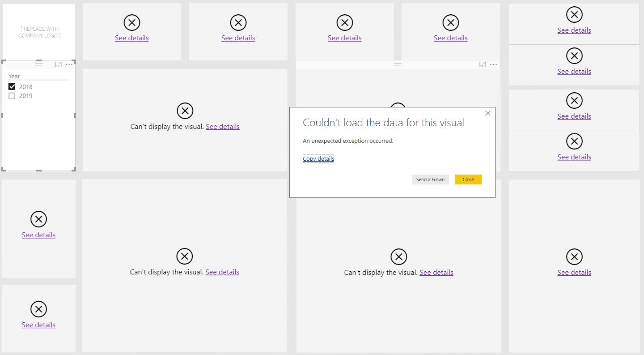This screenshot has height=355, width=644.
Task: Click the Year slicer header label
Action: pyautogui.click(x=14, y=76)
